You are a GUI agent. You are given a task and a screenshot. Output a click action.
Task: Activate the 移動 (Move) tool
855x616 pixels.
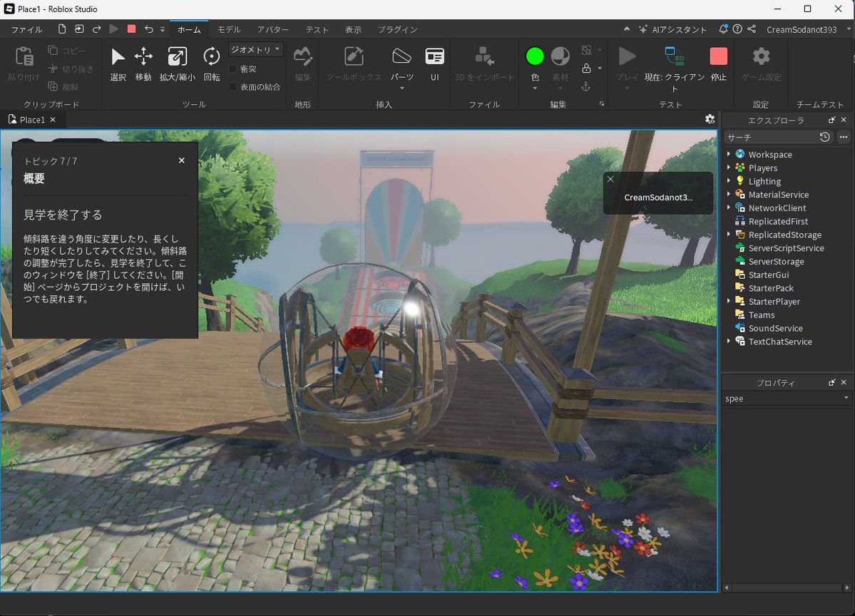point(143,63)
